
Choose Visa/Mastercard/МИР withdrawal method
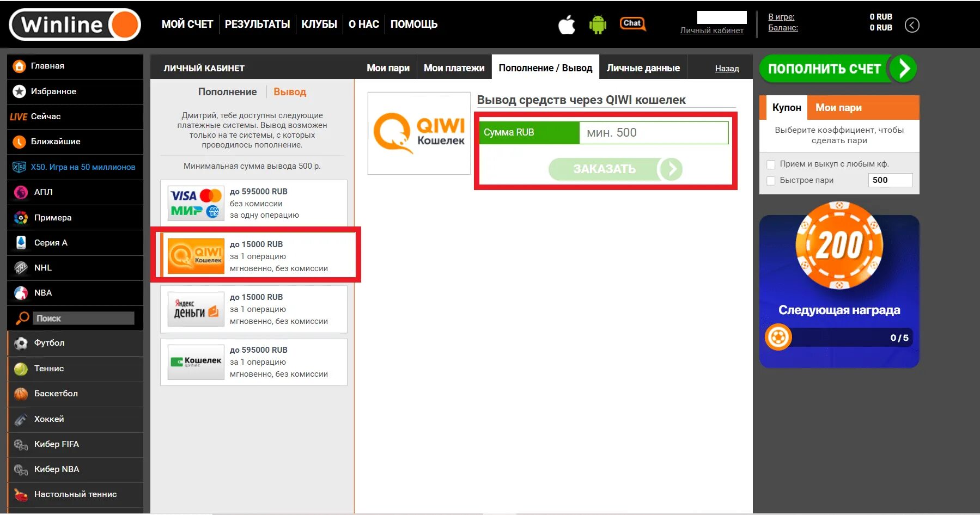click(254, 204)
